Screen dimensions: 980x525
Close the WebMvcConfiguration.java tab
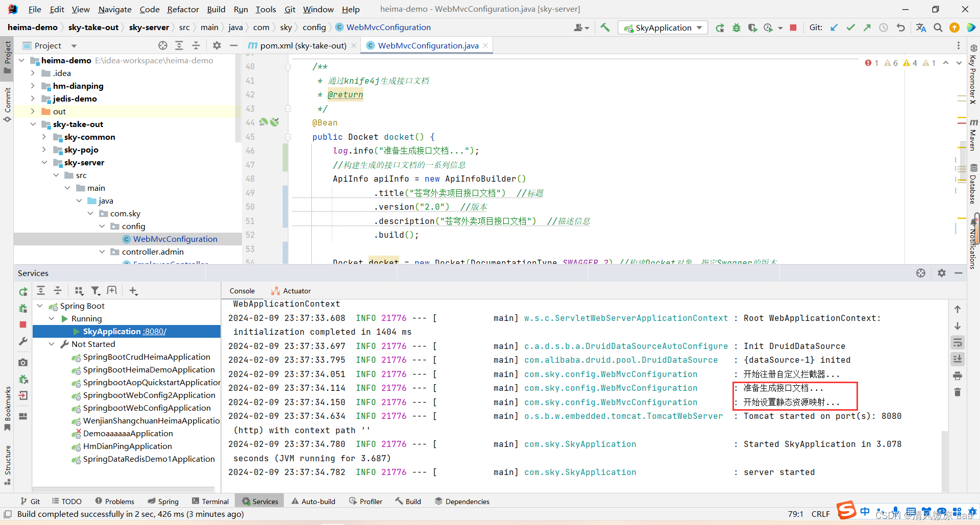[485, 45]
